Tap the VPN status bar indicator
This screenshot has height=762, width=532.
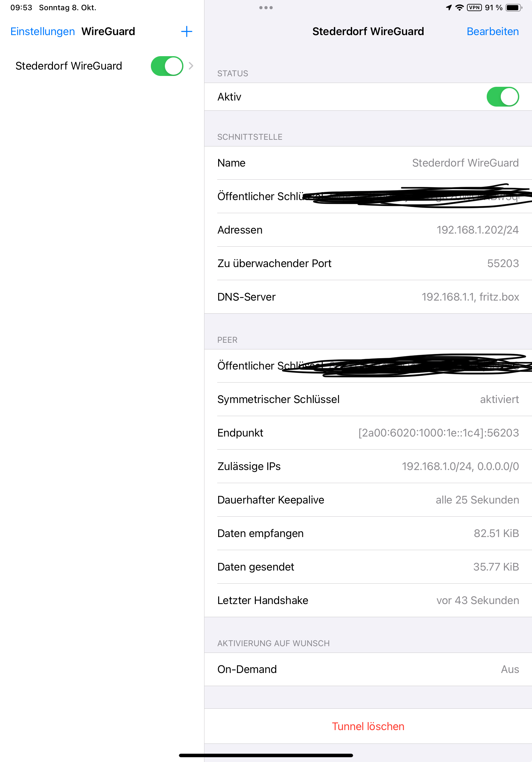(474, 8)
